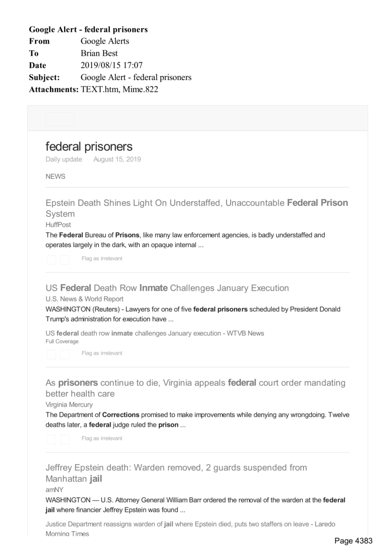Click the second share icon under the HuffPost article
The height and width of the screenshot is (555, 392).
coord(65,259)
